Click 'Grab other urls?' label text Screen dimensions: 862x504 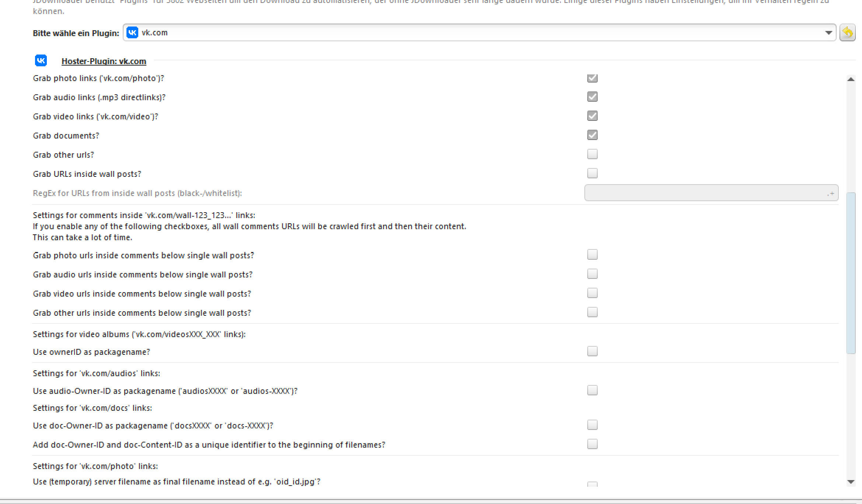click(63, 155)
